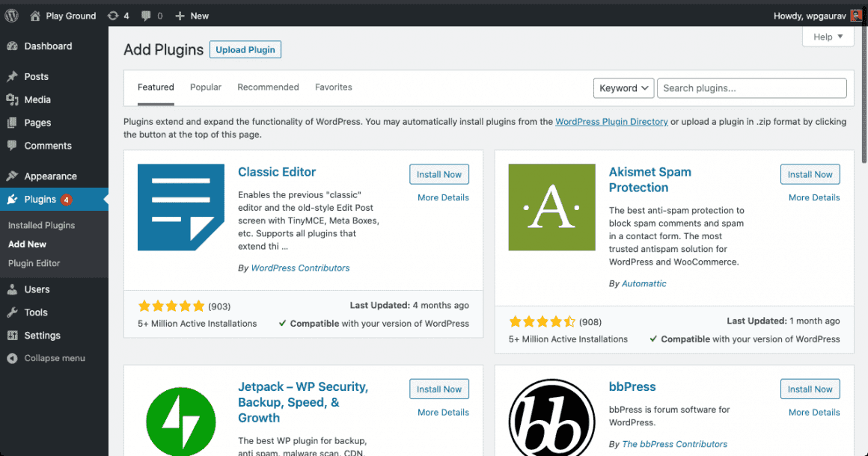The image size is (868, 456).
Task: Open the Favorites tab
Action: (333, 87)
